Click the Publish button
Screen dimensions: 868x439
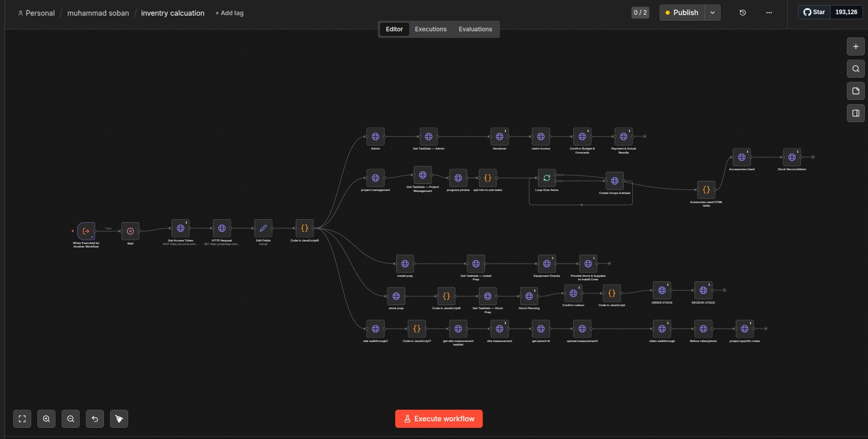(x=682, y=13)
